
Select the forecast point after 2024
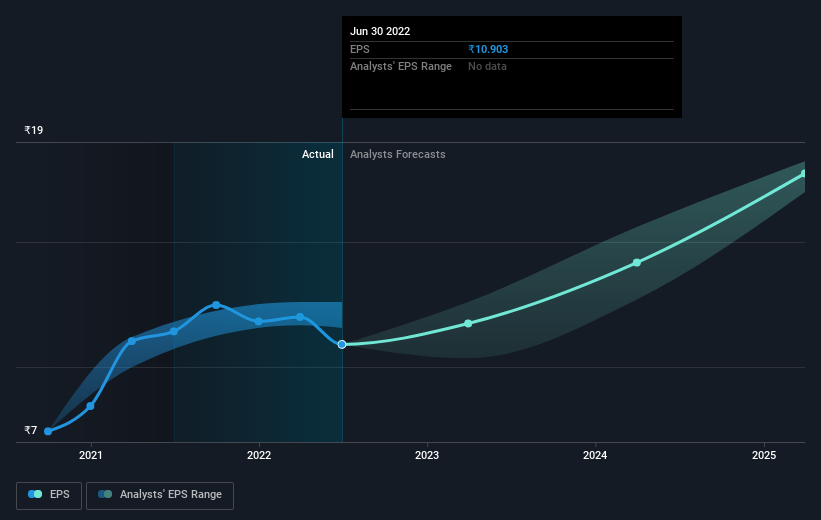[637, 263]
